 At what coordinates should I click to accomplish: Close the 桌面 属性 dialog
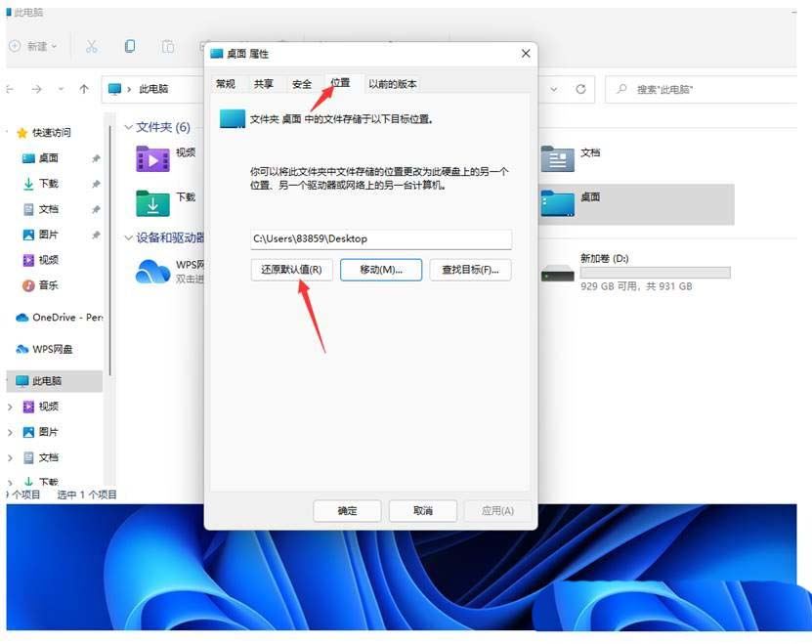526,54
